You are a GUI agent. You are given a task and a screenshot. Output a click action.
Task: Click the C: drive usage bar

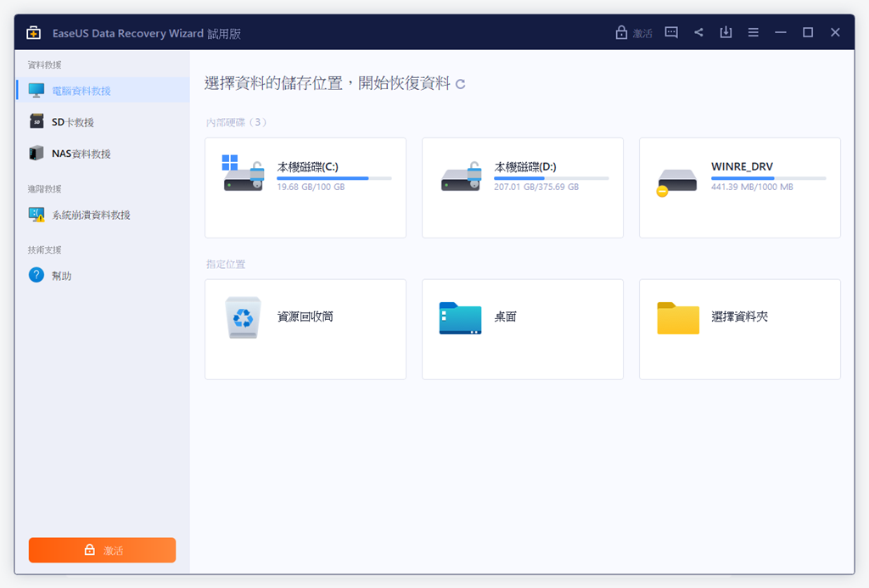click(334, 178)
